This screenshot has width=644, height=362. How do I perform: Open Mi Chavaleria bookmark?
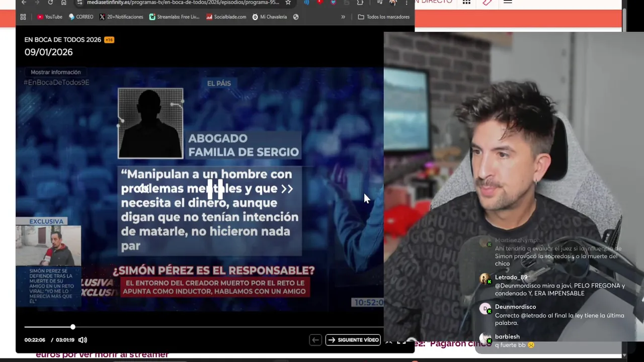(x=269, y=17)
